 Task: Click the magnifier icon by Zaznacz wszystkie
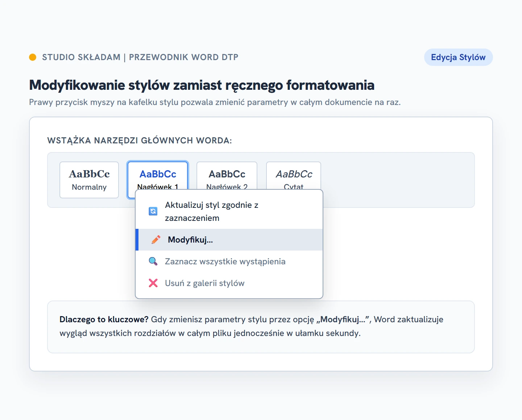[153, 261]
